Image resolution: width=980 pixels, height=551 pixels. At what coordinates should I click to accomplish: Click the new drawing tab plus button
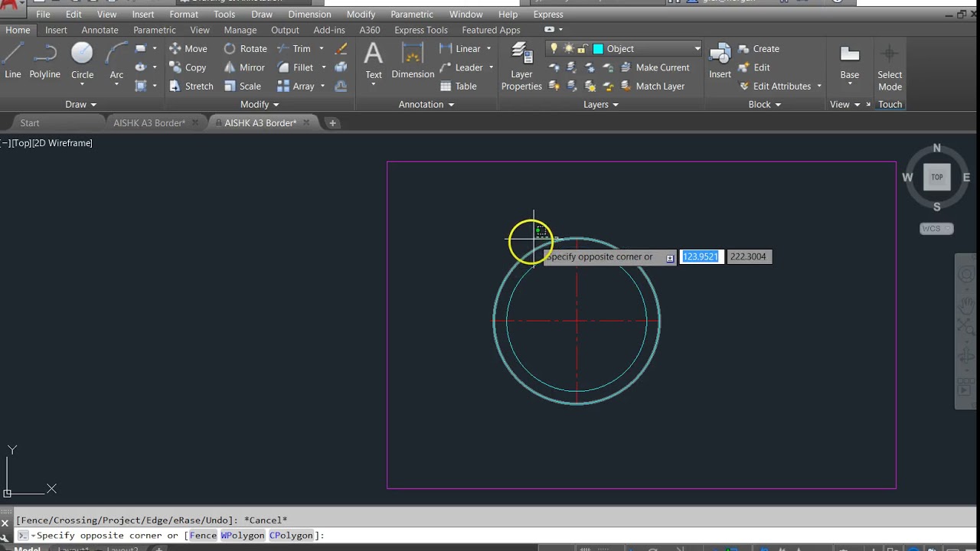[332, 122]
